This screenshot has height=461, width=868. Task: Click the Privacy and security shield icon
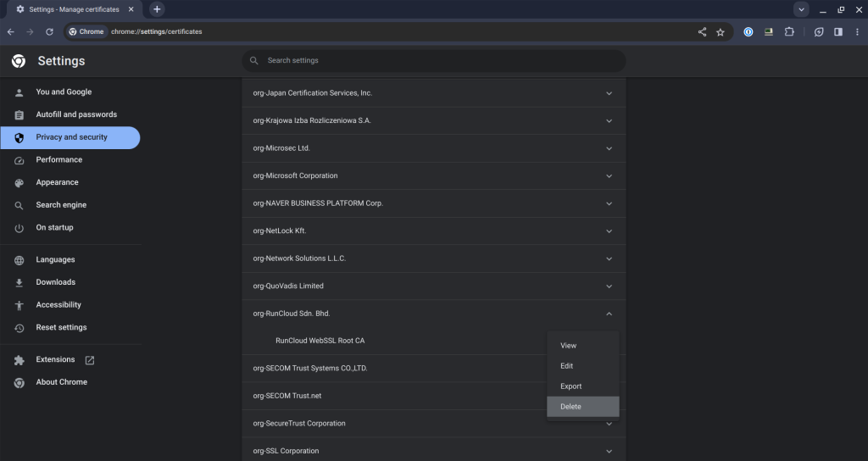19,138
